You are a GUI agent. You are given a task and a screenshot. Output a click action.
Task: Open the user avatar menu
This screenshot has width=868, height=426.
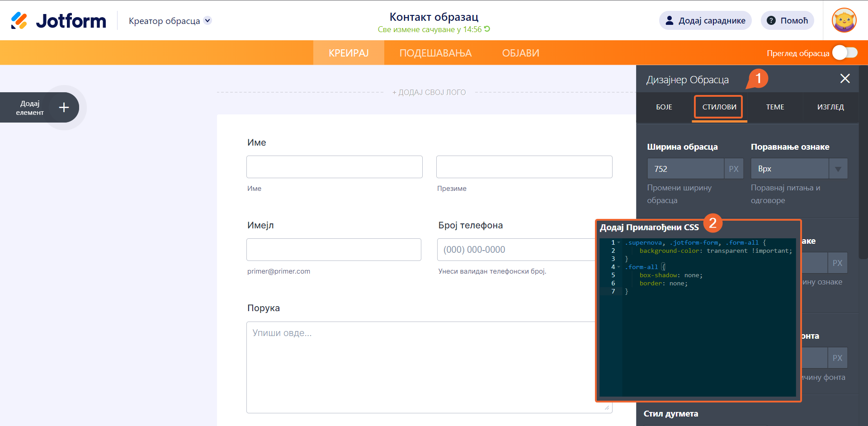(x=844, y=20)
